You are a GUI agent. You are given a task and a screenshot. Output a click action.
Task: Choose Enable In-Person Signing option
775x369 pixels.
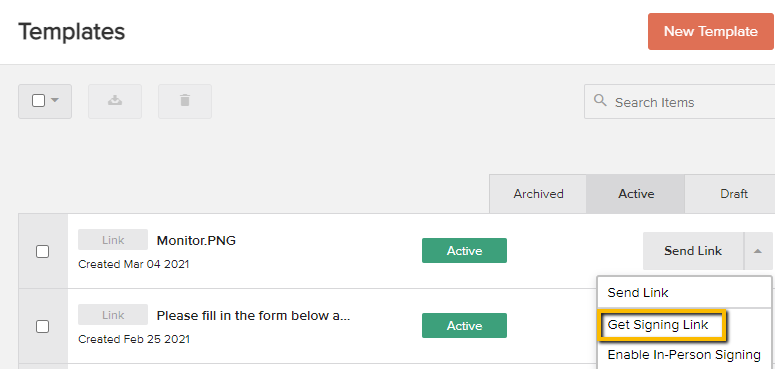tap(684, 355)
